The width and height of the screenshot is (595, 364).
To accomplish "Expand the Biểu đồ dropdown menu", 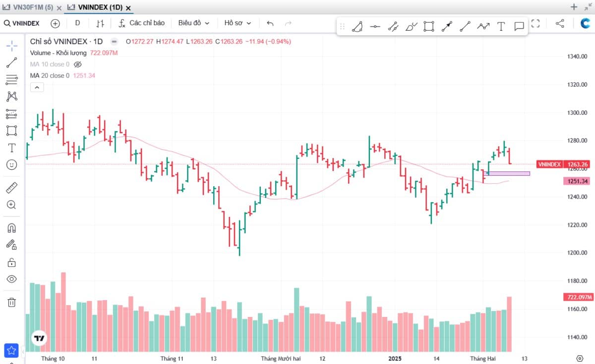I will click(x=194, y=23).
